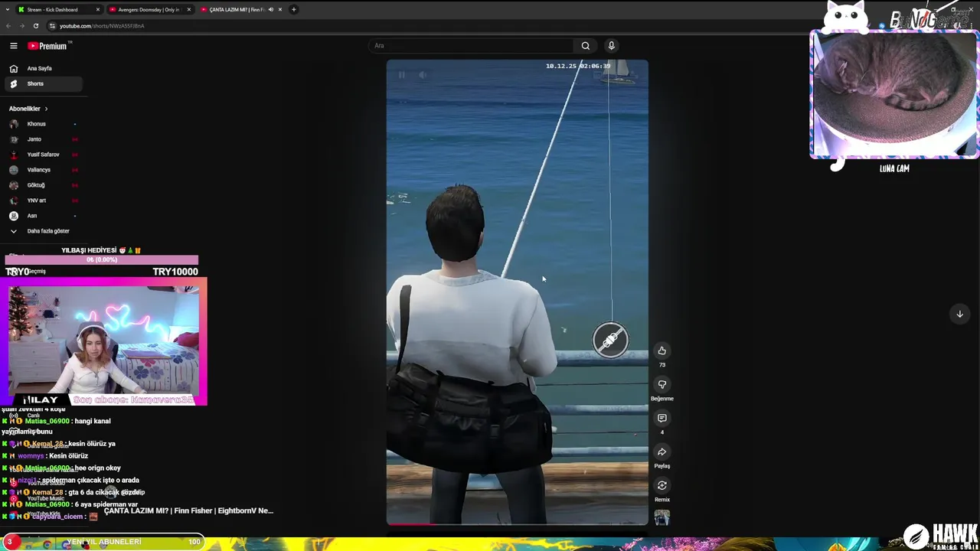Open Yusif Safarov channel
Viewport: 980px width, 551px height.
(44, 155)
